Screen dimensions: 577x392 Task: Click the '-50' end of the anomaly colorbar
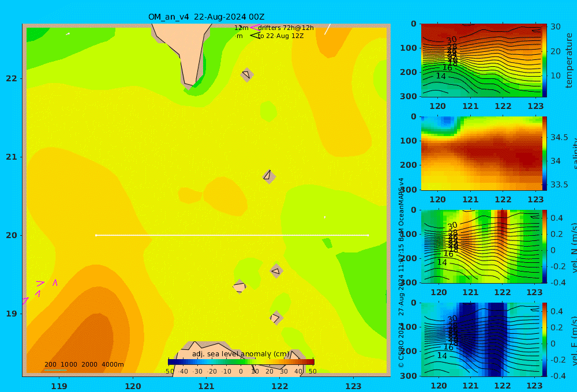point(169,371)
